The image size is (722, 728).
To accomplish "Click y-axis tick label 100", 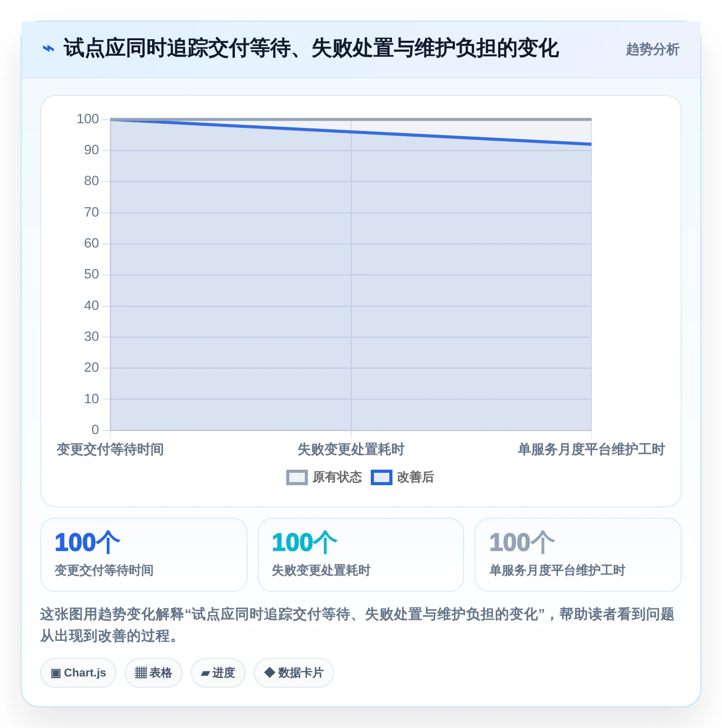I will point(88,119).
